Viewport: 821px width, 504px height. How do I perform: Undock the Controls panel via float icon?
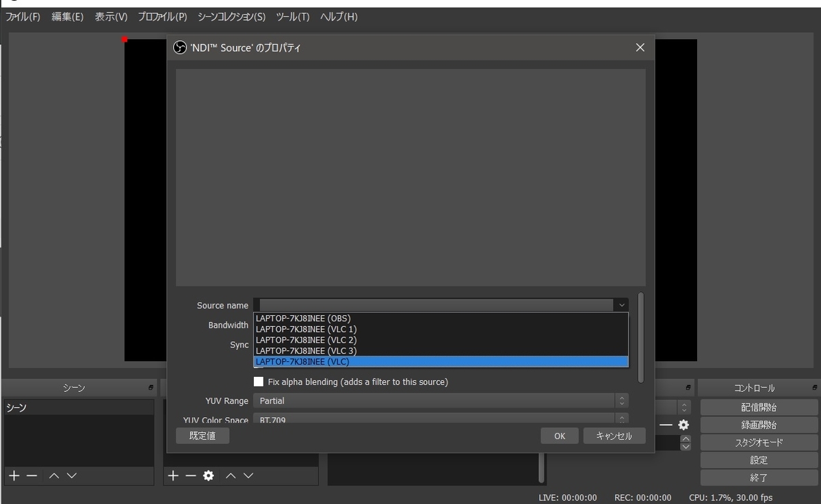pos(814,388)
